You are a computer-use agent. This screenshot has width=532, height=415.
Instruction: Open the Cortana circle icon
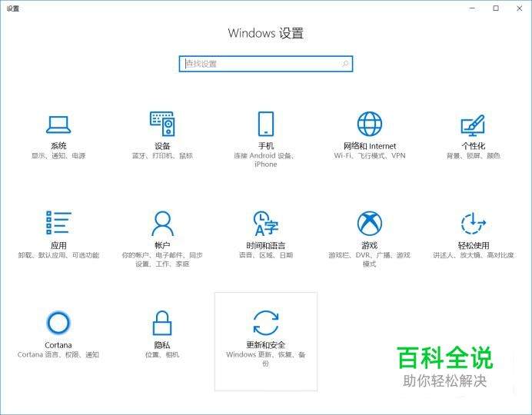click(x=58, y=323)
